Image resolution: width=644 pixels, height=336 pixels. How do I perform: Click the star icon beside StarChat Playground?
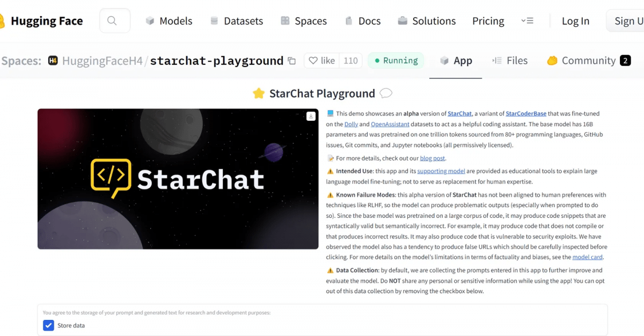[259, 93]
